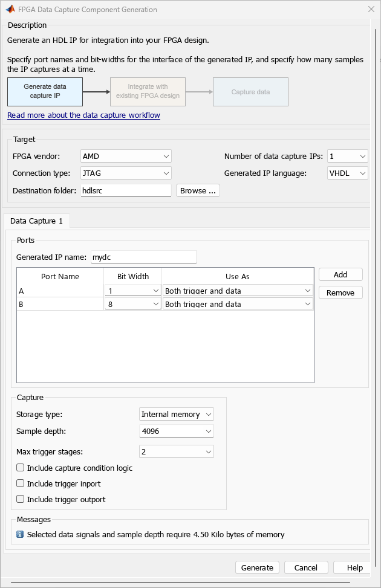Click the Generated IP name field

point(143,257)
